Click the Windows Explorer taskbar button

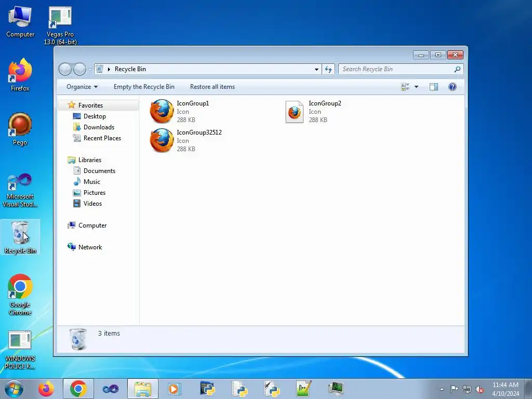click(x=143, y=389)
